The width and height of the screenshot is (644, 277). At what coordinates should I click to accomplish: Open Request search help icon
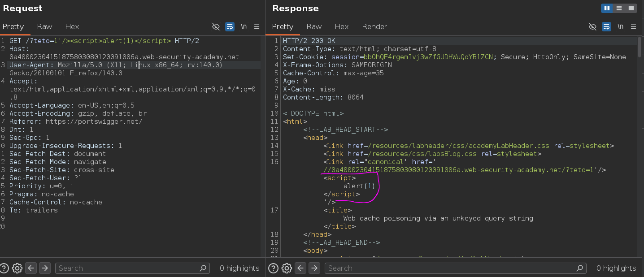click(x=4, y=268)
